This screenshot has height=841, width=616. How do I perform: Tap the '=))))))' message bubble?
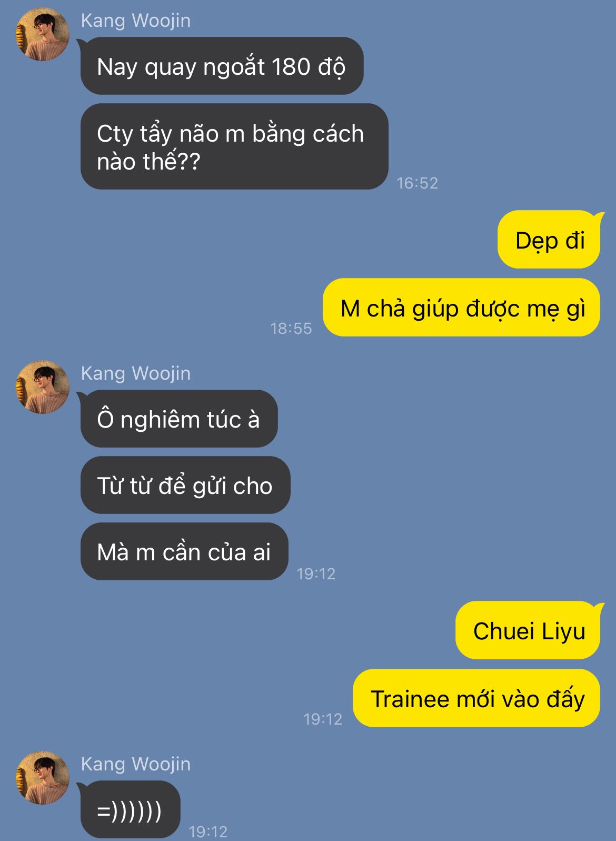(130, 809)
